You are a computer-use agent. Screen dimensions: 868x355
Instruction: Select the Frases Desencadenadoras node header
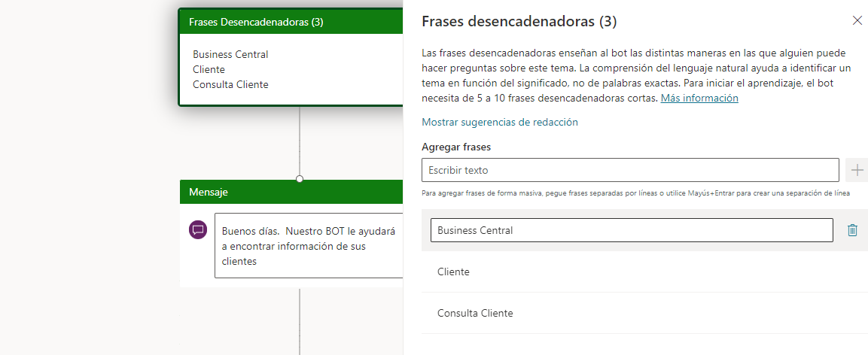[x=291, y=22]
